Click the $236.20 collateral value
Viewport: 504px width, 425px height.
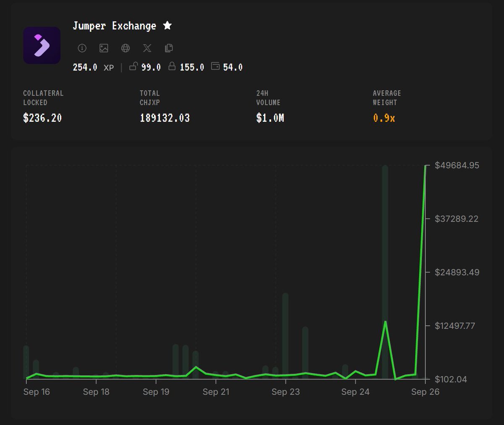42,118
